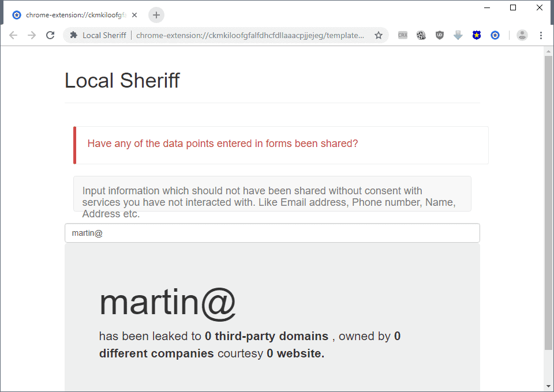Click the extension favicon in the browser tab
Screen dimensions: 554x392
pos(16,16)
